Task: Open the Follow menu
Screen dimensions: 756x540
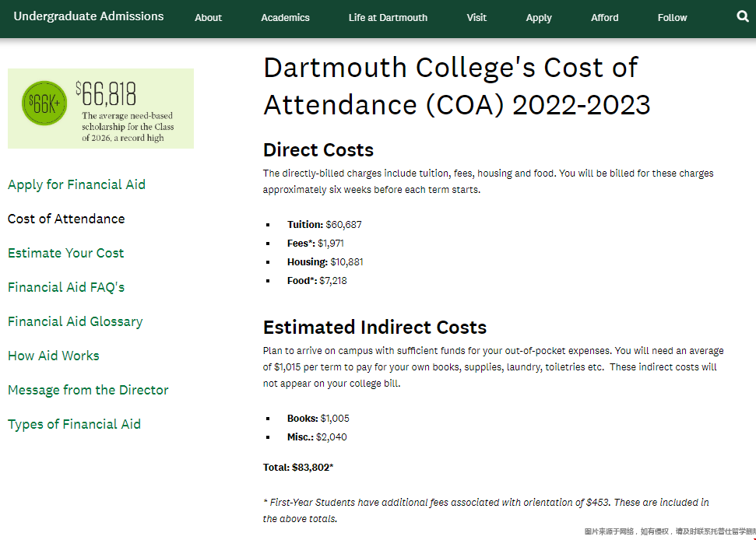Action: click(672, 18)
